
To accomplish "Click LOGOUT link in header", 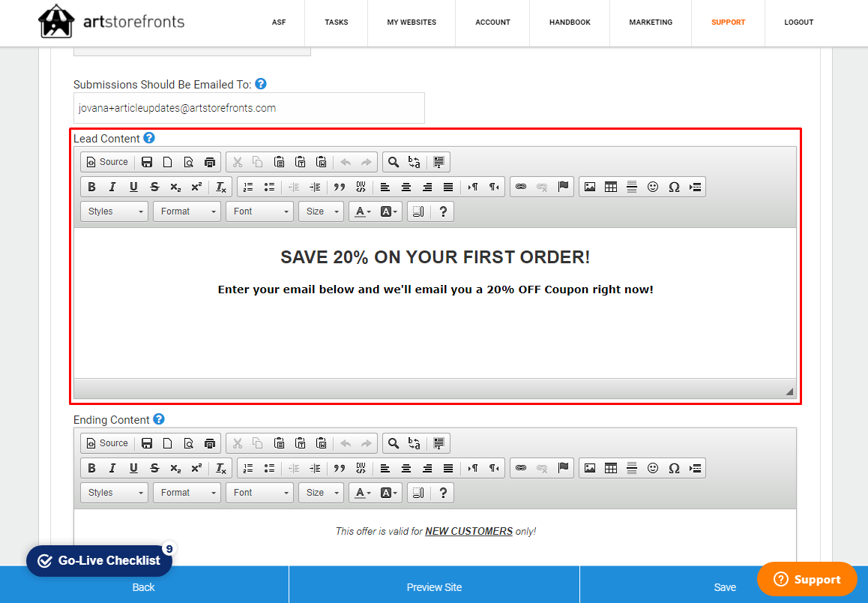I will pyautogui.click(x=799, y=22).
